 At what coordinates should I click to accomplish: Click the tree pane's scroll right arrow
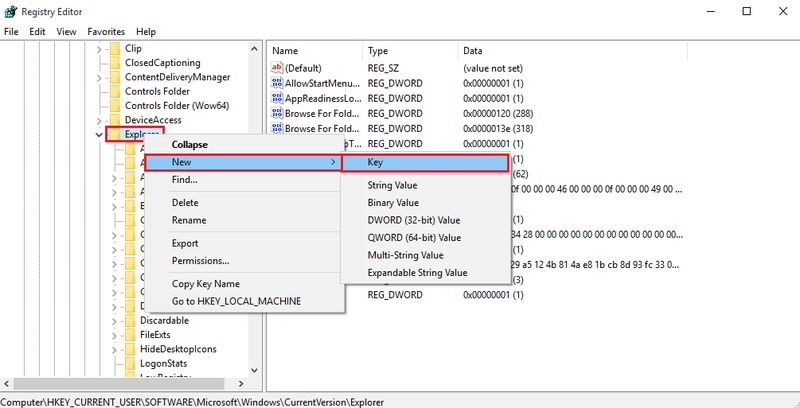point(241,384)
